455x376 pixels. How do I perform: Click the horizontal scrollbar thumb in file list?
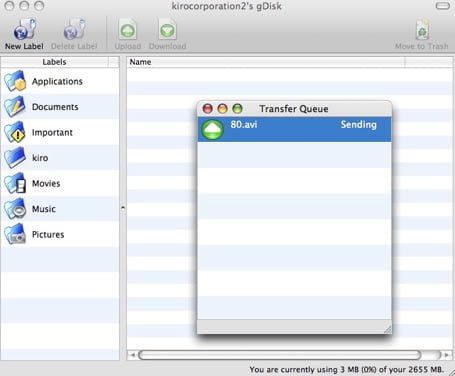pos(279,355)
